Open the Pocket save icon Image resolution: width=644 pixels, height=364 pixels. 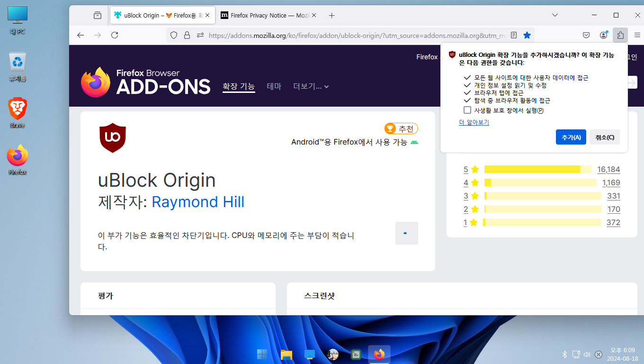tap(586, 35)
